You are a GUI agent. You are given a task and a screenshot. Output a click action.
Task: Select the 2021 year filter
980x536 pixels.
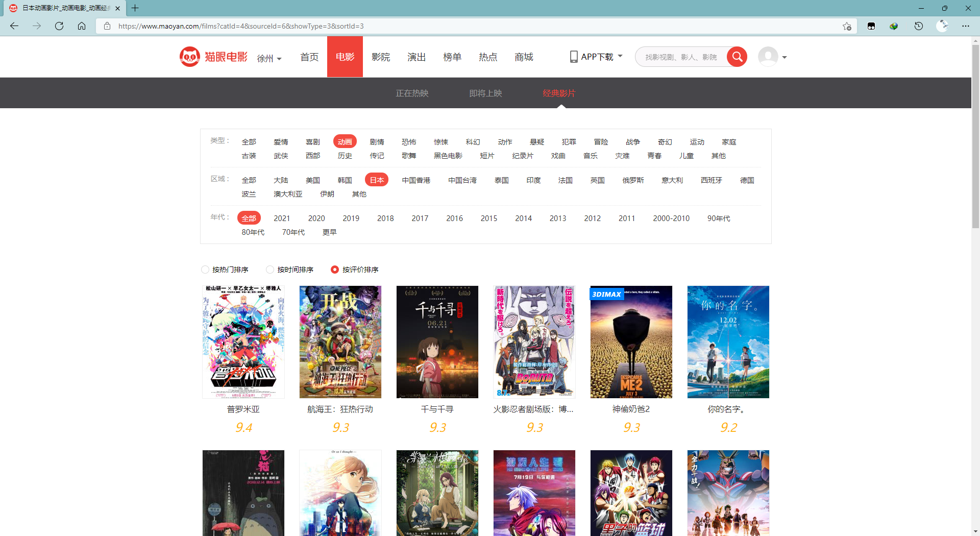282,218
